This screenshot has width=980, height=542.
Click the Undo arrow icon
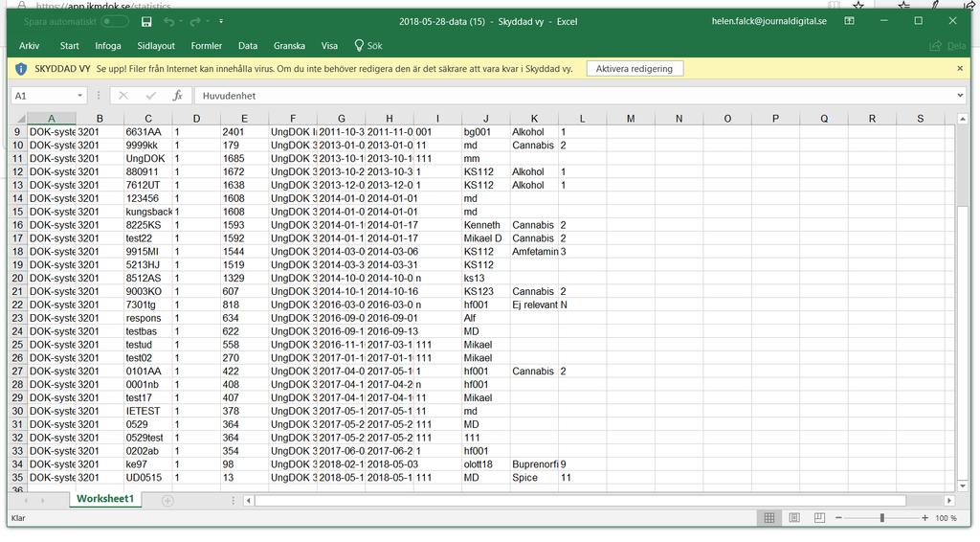click(x=168, y=22)
